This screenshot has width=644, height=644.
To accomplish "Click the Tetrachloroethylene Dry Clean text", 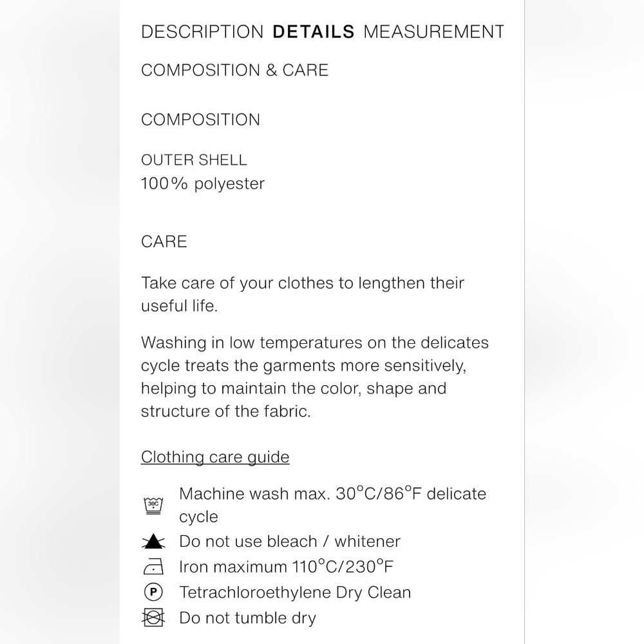I will click(295, 592).
